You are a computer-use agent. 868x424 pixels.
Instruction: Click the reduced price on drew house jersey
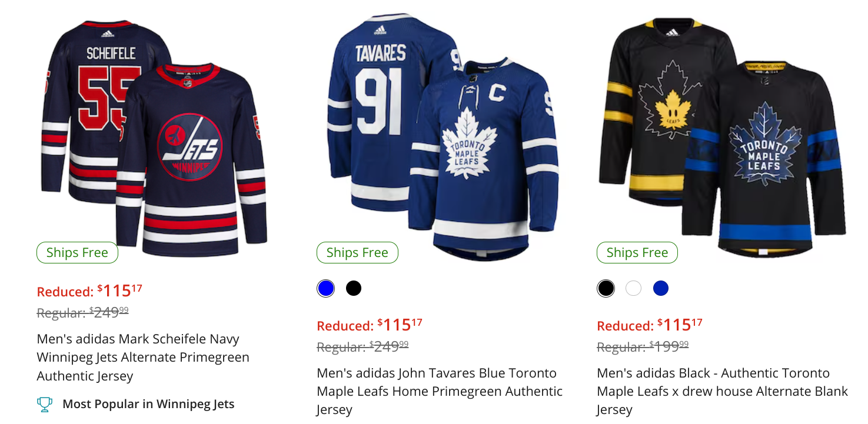click(x=650, y=325)
